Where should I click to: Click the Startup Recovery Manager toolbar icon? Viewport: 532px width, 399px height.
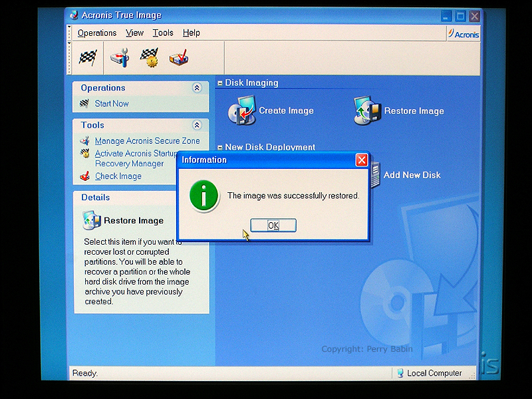point(149,57)
